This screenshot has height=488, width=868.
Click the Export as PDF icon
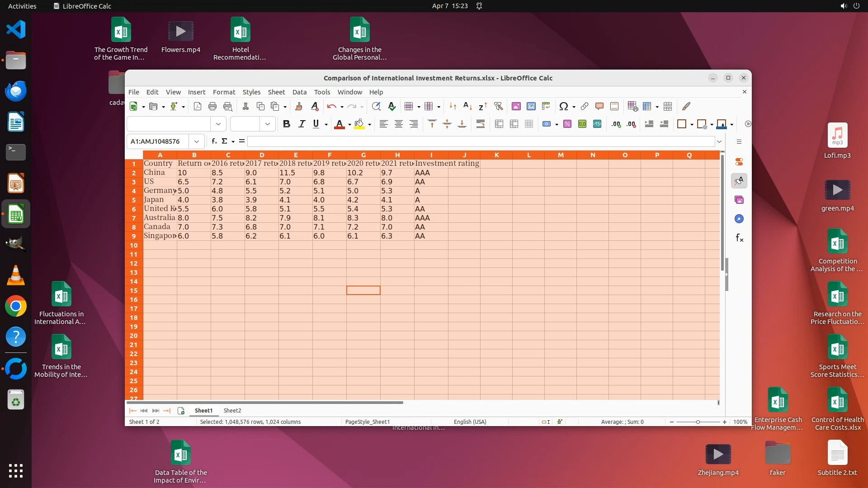click(x=198, y=107)
